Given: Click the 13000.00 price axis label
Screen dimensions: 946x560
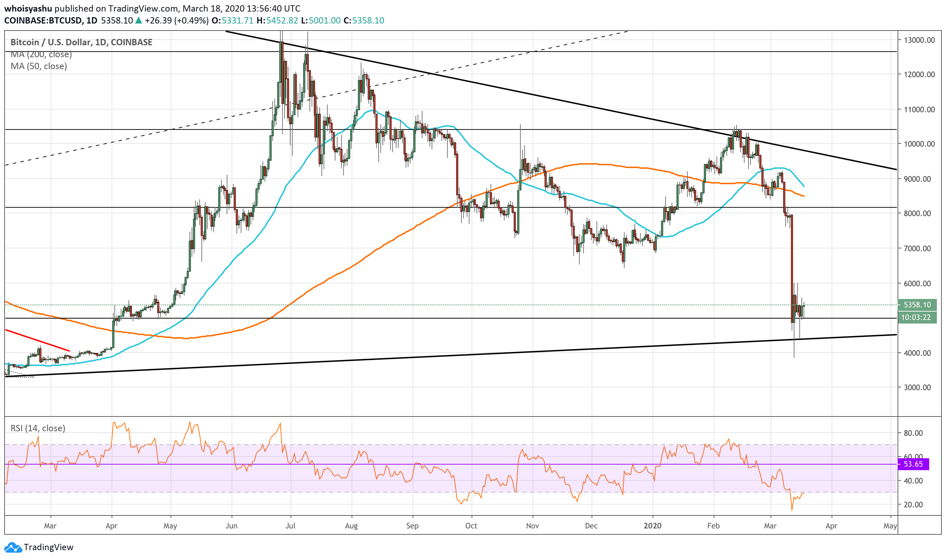Looking at the screenshot, I should (x=919, y=40).
